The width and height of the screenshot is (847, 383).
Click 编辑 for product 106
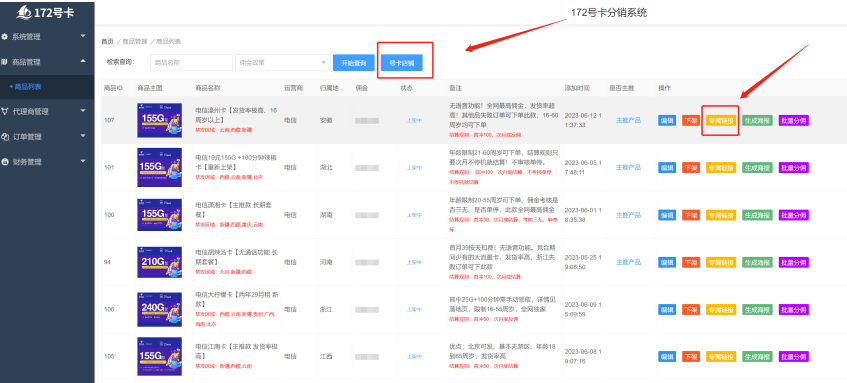667,310
